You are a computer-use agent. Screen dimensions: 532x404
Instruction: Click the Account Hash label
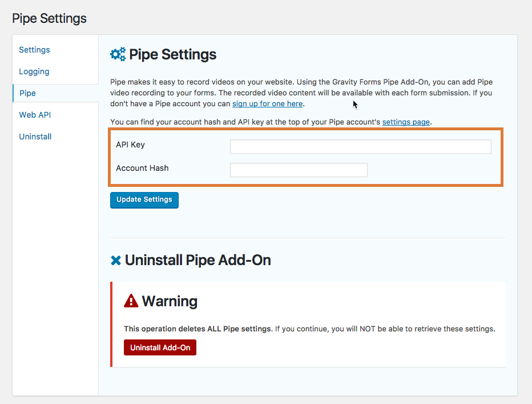click(142, 168)
